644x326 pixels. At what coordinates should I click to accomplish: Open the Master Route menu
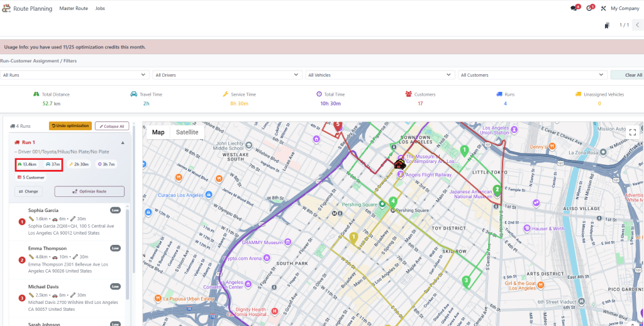(x=74, y=9)
